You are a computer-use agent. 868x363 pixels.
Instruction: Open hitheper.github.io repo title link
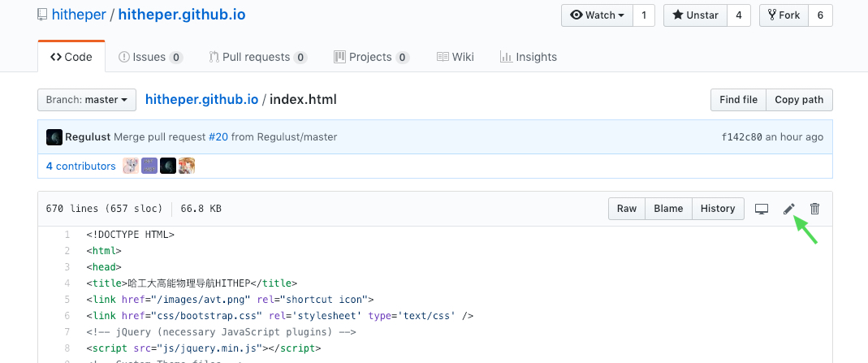[182, 15]
